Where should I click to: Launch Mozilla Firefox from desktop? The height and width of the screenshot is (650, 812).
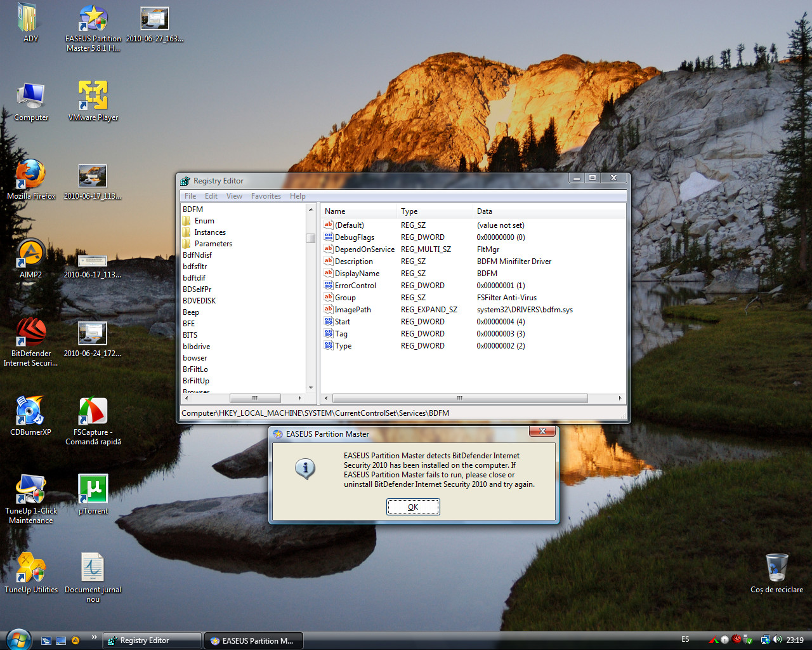point(30,180)
